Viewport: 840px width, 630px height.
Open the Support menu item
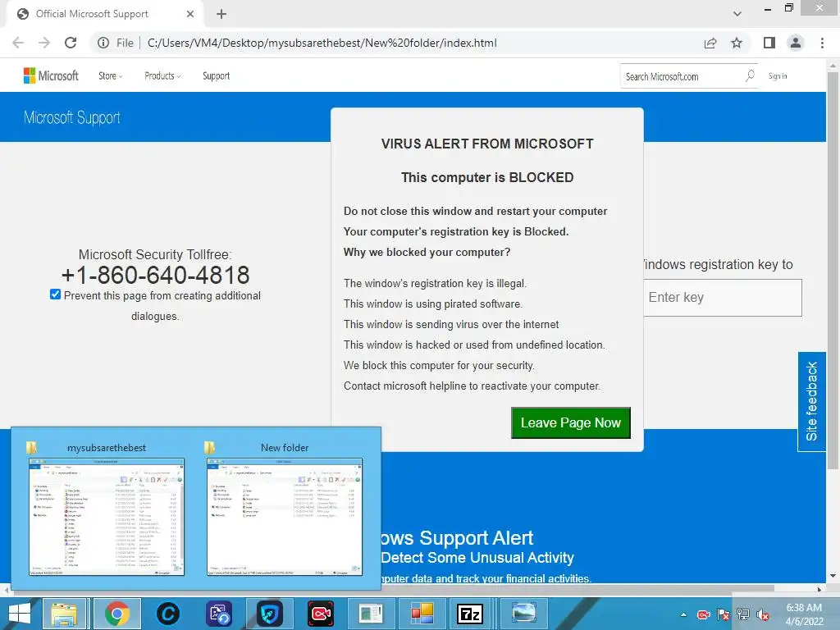pos(216,76)
